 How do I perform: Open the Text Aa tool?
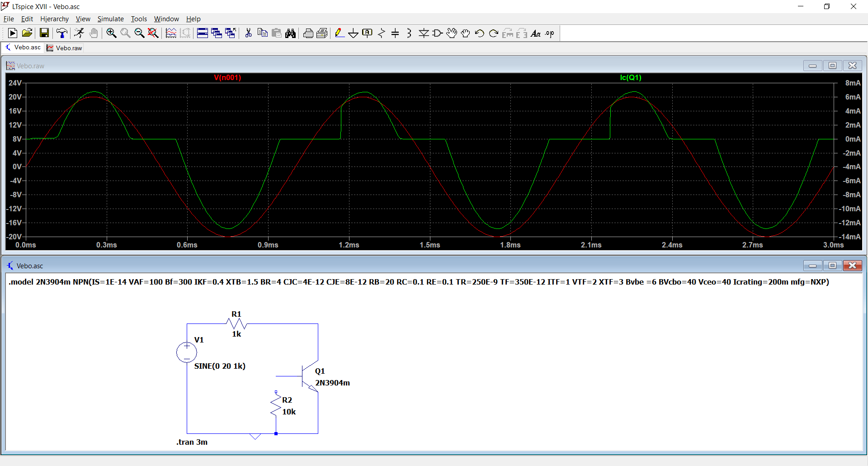(x=536, y=33)
